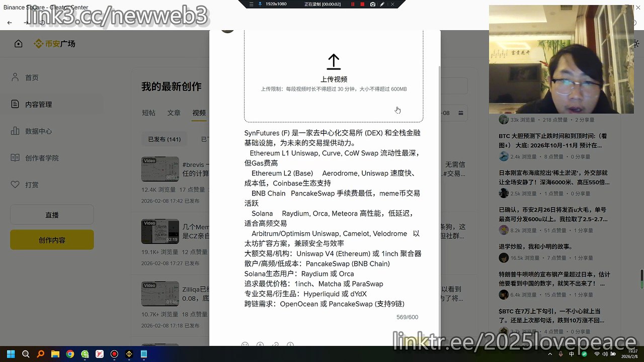The width and height of the screenshot is (644, 362).
Task: Click the avatar beside 2.5k 浏览量
Action: [504, 193]
